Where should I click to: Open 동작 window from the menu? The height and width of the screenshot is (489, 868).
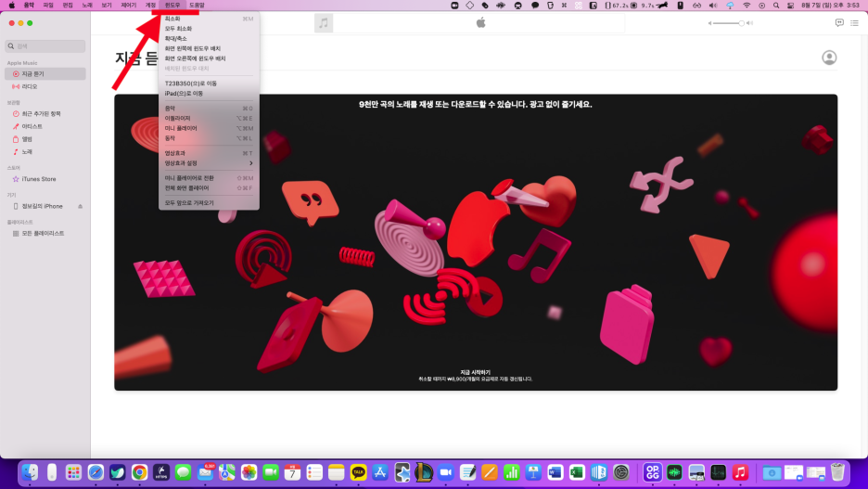[x=209, y=138]
